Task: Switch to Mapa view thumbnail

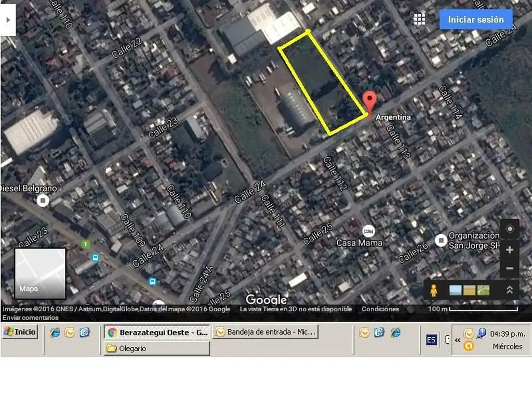Action: [x=40, y=273]
